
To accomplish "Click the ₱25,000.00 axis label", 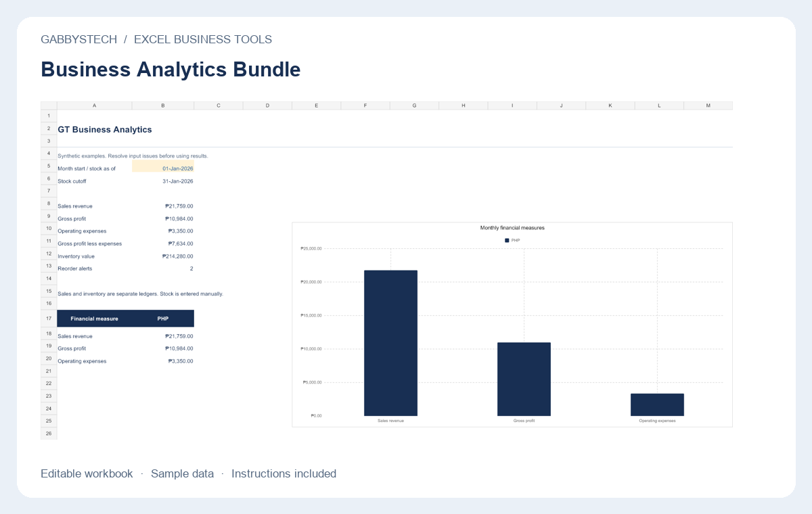I will click(x=311, y=249).
